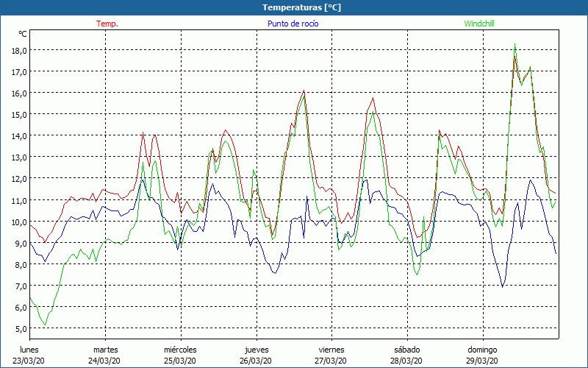Click the 12,0 y-axis value
Viewport: 588px width, 368px height.
[19, 179]
